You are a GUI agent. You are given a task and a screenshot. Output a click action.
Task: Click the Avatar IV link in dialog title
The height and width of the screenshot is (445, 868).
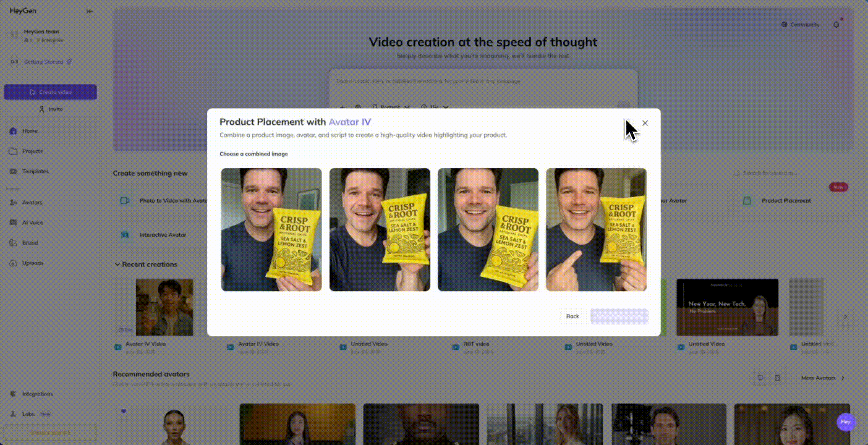click(x=350, y=122)
